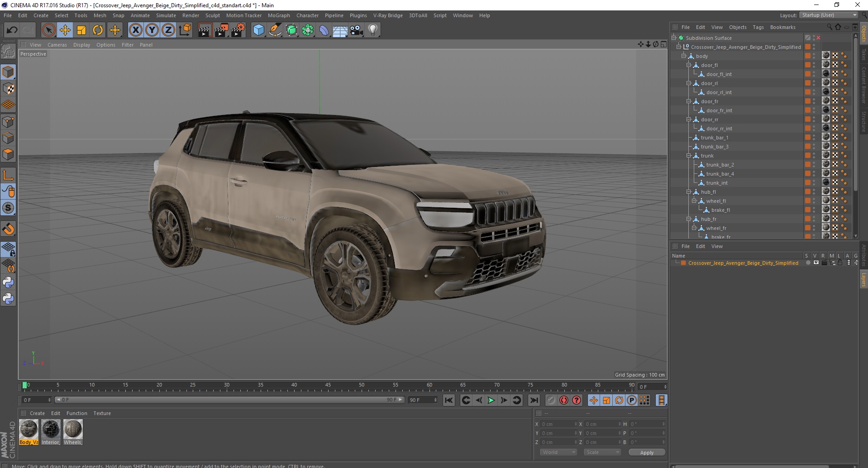This screenshot has width=868, height=468.
Task: Add a light object
Action: point(373,30)
